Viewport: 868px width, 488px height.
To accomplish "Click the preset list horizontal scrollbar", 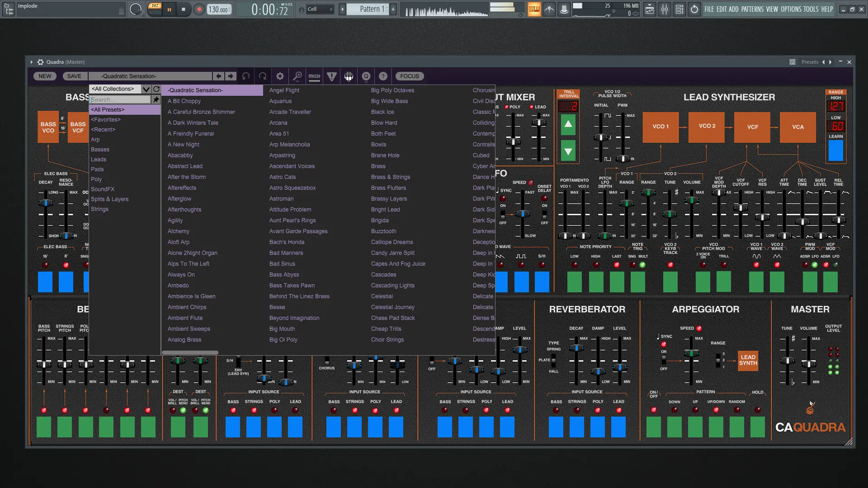I will pos(190,352).
